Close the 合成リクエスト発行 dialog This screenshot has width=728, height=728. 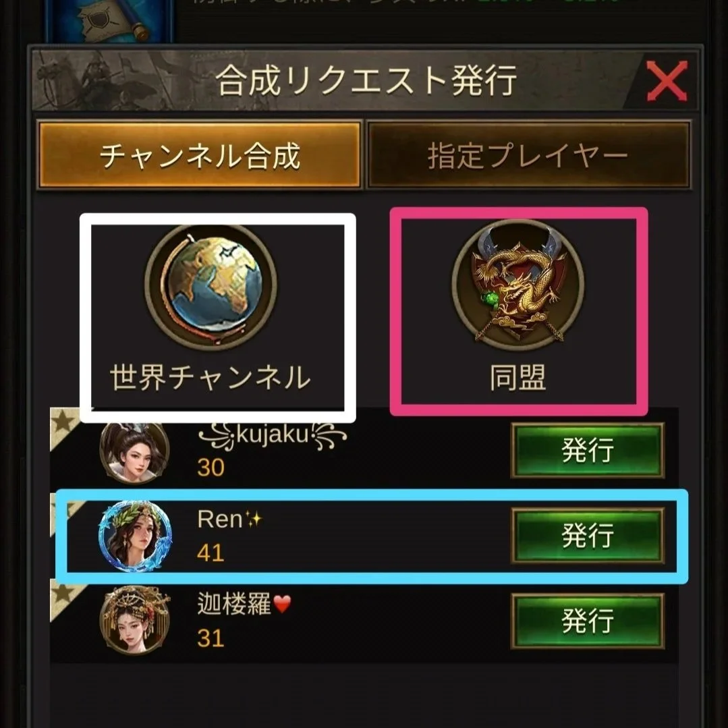pos(667,81)
